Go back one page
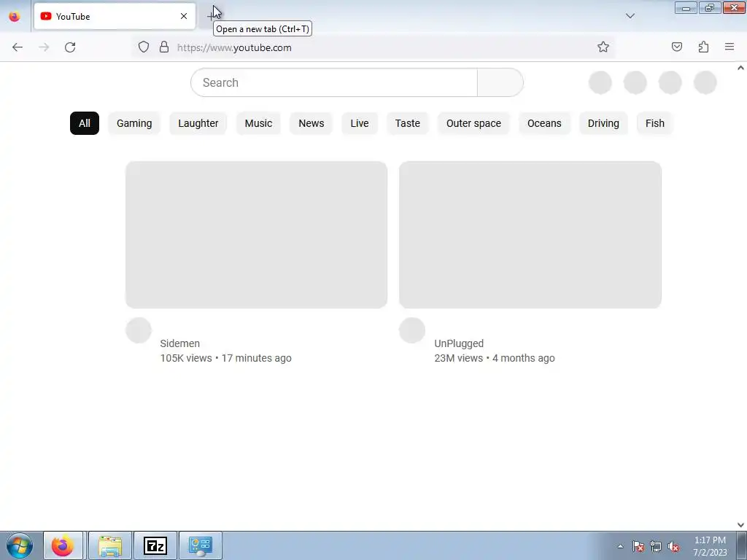This screenshot has height=560, width=747. coord(18,47)
